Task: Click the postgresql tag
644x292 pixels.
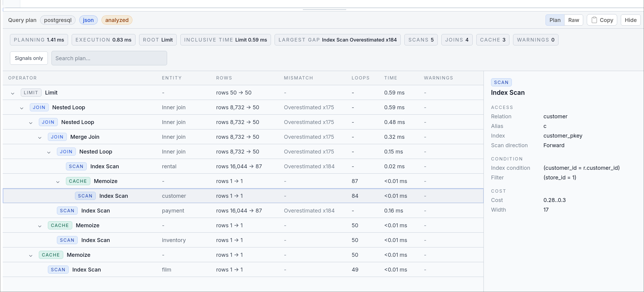Action: pyautogui.click(x=58, y=20)
